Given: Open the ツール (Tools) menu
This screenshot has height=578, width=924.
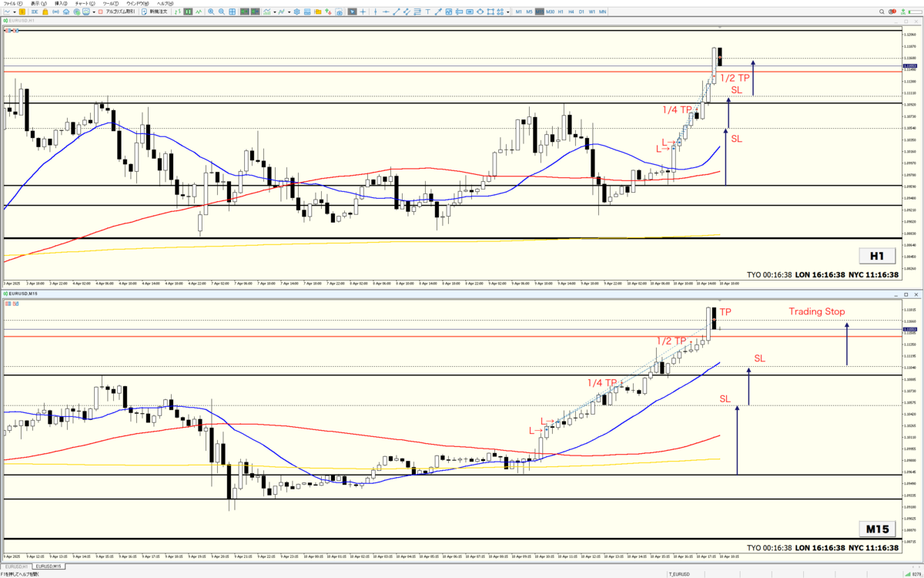Looking at the screenshot, I should (110, 4).
